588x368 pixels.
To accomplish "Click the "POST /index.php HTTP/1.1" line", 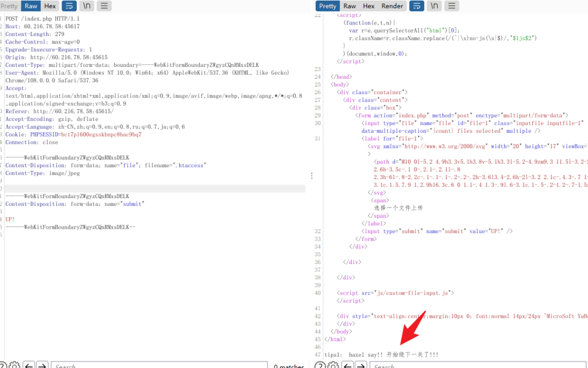I will 42,19.
